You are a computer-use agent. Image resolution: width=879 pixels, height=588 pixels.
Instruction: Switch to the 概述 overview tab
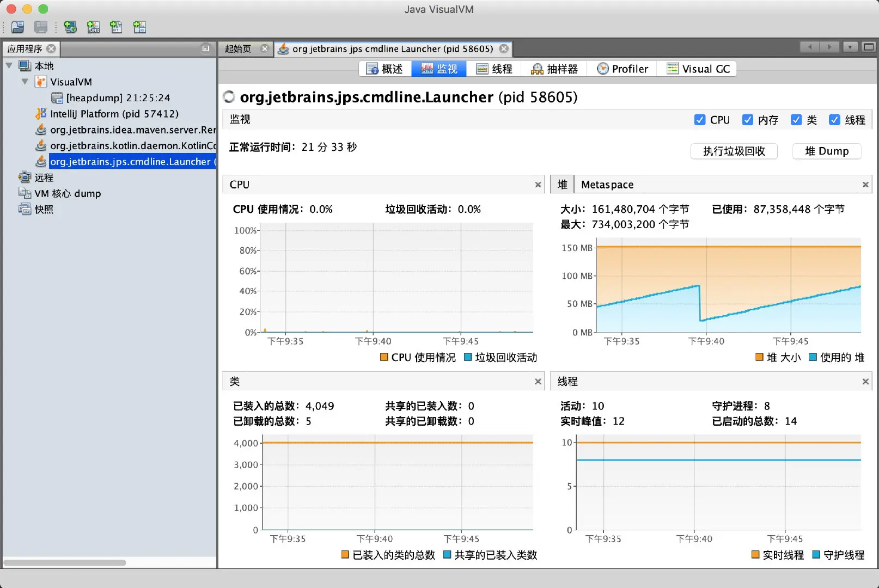[384, 69]
